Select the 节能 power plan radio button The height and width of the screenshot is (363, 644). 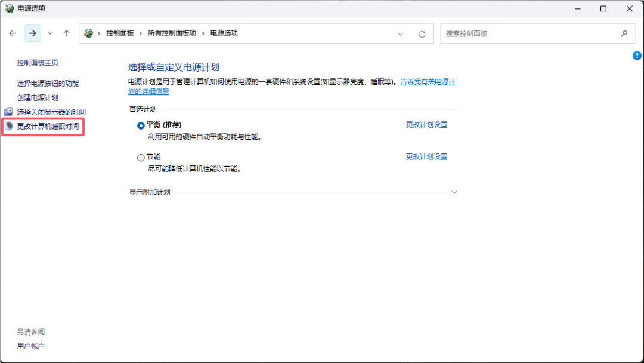coord(140,156)
